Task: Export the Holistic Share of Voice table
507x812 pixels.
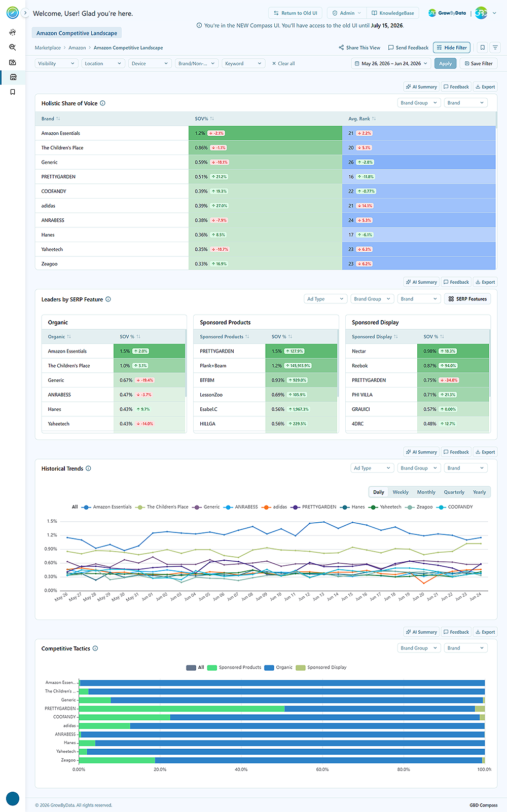Action: [485, 87]
